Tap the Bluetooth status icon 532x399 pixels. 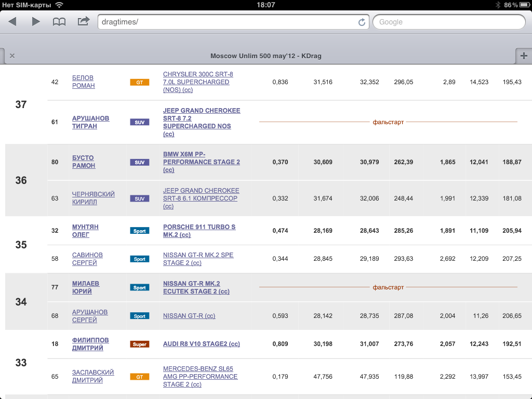click(x=498, y=5)
